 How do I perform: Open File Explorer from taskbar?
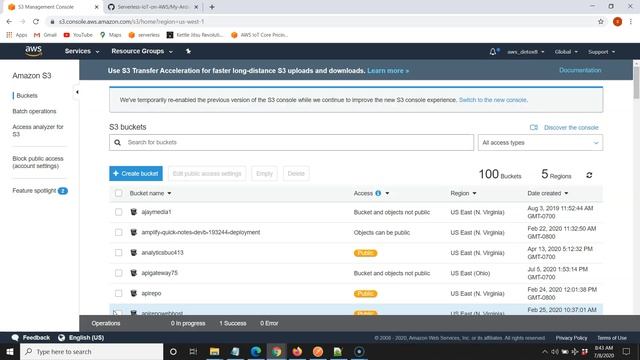[215, 351]
